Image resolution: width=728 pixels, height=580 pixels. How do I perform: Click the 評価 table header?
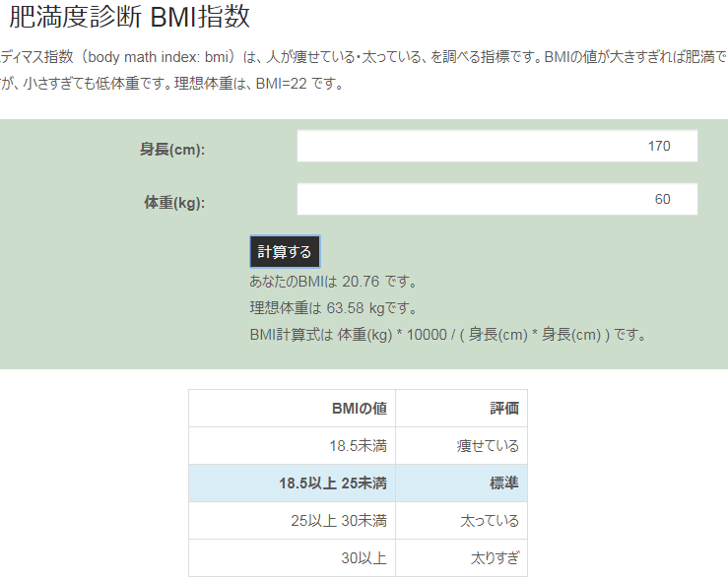pos(503,409)
